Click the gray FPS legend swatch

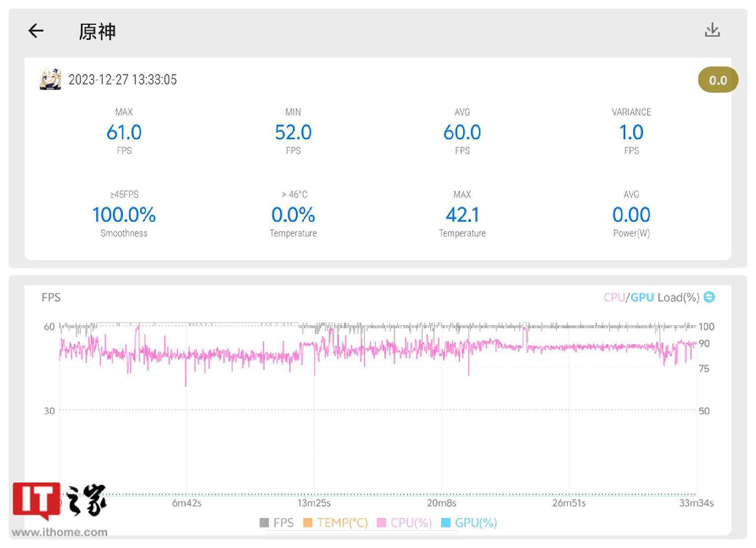pyautogui.click(x=264, y=523)
